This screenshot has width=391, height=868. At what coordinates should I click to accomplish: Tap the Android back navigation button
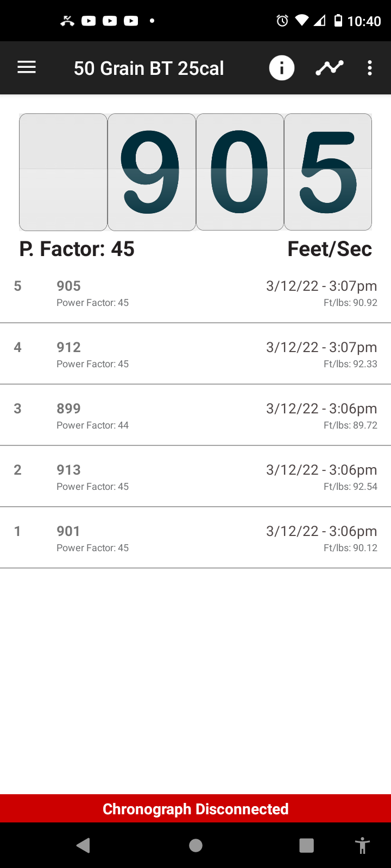click(83, 845)
